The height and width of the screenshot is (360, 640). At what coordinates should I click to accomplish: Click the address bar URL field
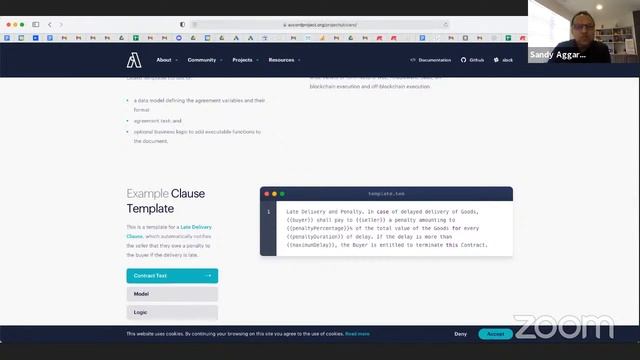(x=320, y=25)
